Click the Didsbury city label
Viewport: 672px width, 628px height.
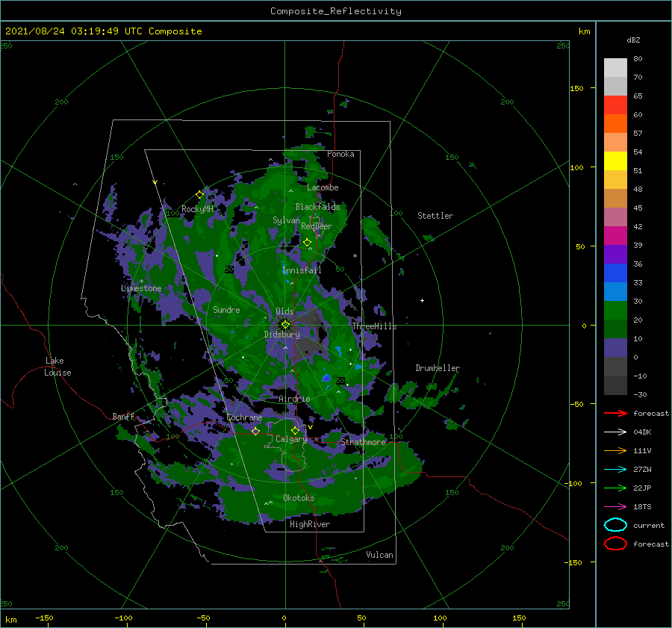point(282,335)
